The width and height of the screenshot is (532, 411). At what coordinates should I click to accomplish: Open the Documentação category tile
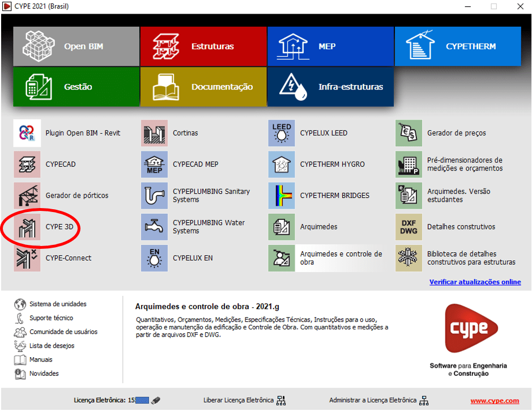pos(203,87)
